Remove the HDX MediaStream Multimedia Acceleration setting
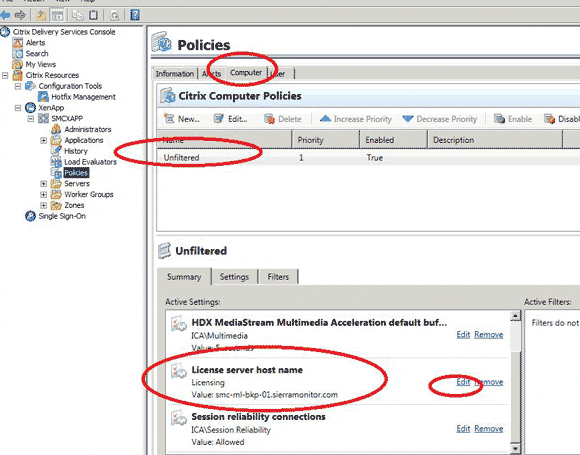This screenshot has width=580, height=455. pyautogui.click(x=489, y=334)
